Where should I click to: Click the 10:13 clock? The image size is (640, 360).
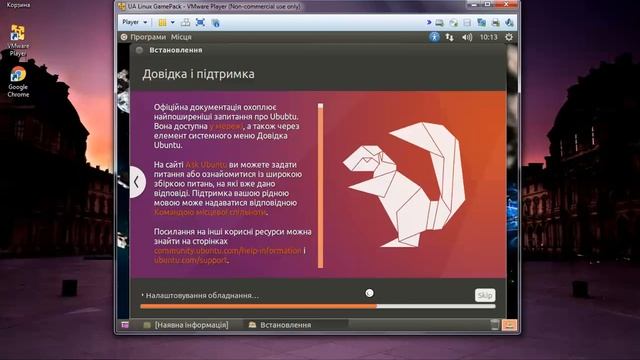point(489,37)
